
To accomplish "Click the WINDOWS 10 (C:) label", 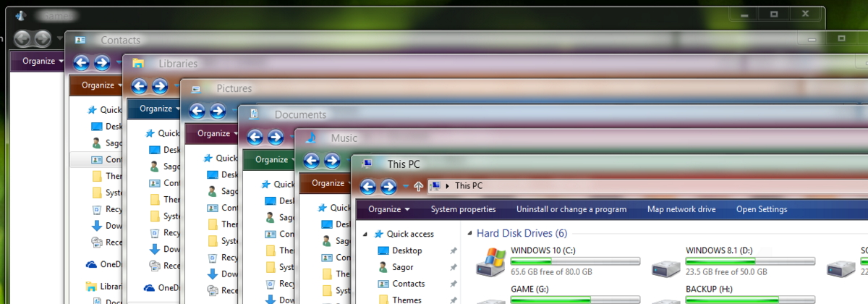I will [543, 250].
